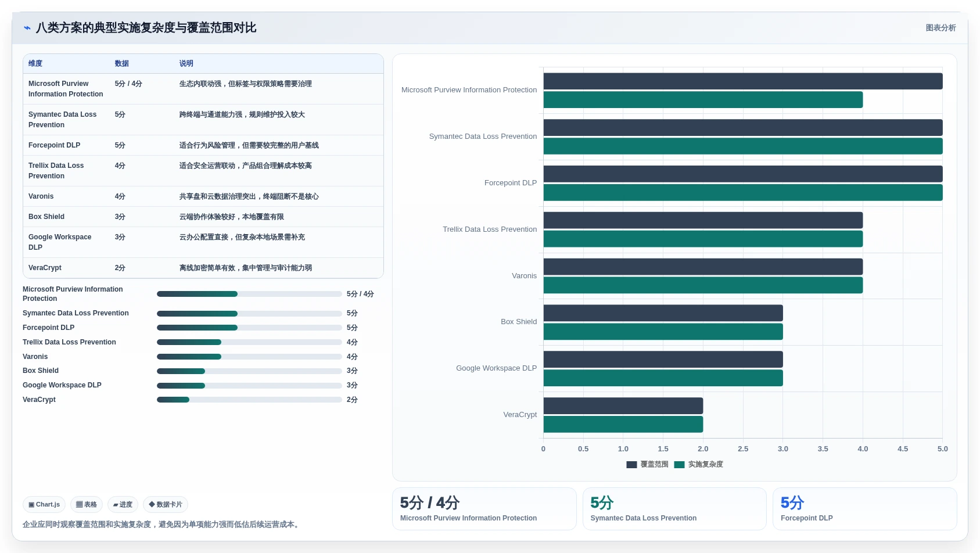Select the 数据卡片 tag chip
The image size is (980, 553).
166,505
